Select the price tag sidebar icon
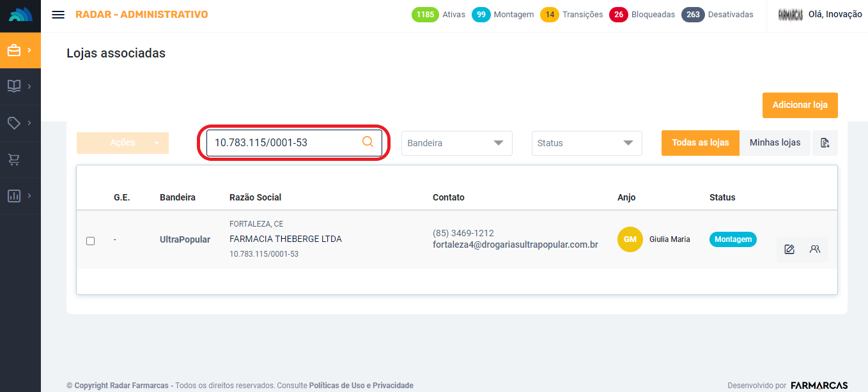Screen dimensions: 868x392 coord(14,123)
